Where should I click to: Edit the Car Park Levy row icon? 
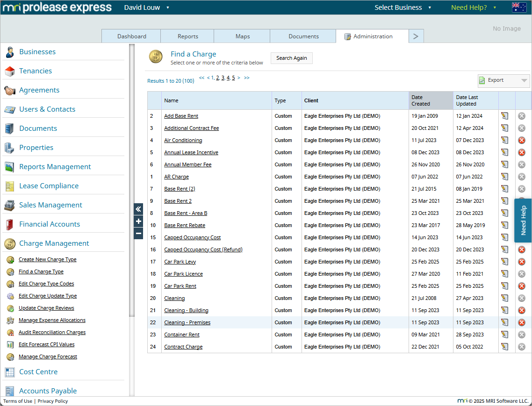504,262
